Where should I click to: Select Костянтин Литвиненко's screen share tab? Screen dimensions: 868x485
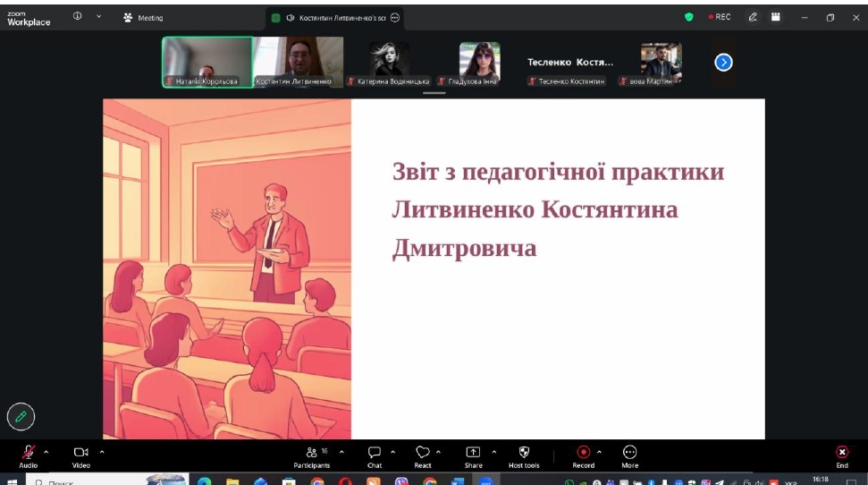[334, 18]
